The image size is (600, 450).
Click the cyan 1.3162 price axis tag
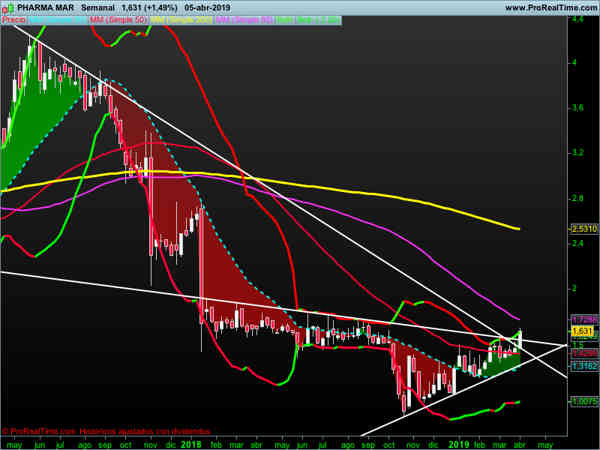(584, 366)
